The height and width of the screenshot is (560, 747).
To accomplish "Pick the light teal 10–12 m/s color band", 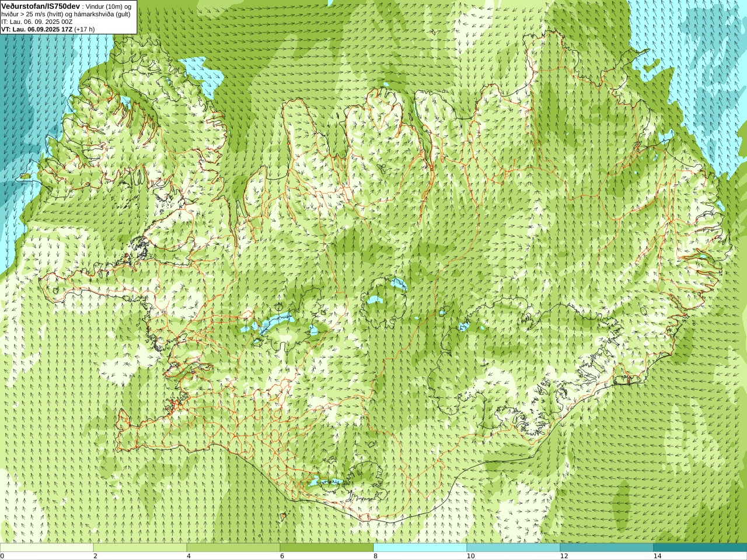I will 514,548.
